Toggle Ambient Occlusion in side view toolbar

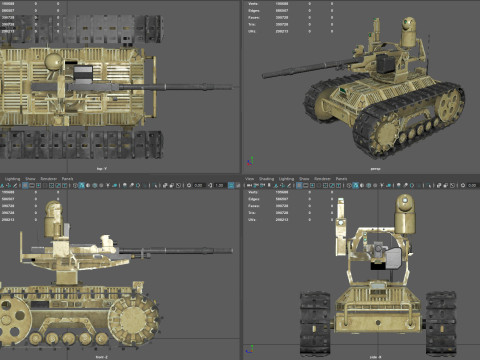click(398, 185)
